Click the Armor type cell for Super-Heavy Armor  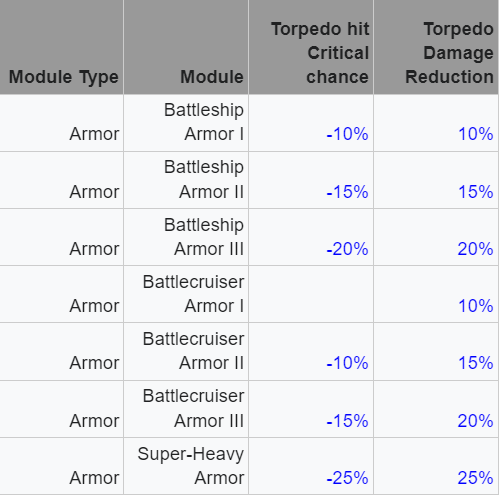point(61,466)
